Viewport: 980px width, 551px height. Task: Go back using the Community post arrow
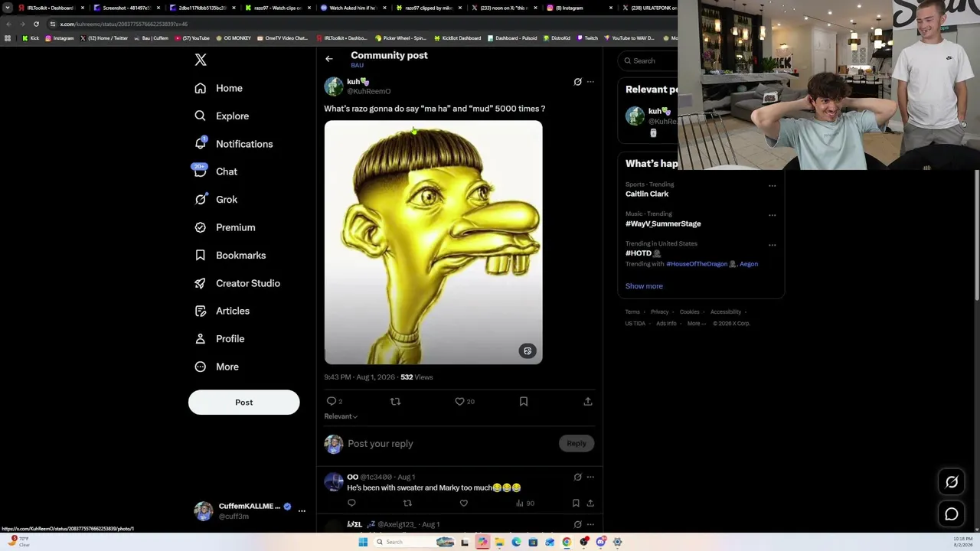(329, 59)
